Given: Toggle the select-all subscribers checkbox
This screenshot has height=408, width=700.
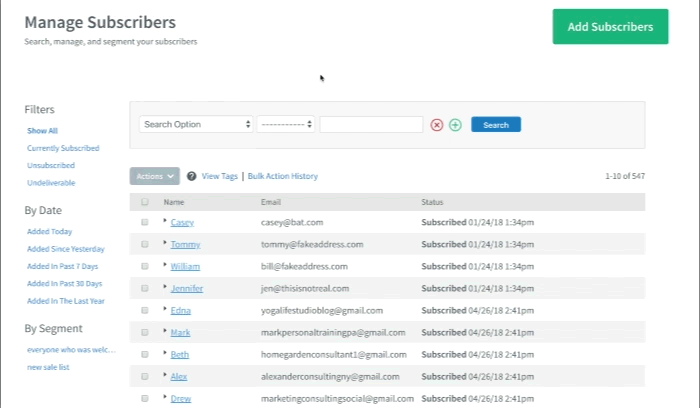Looking at the screenshot, I should (x=145, y=202).
